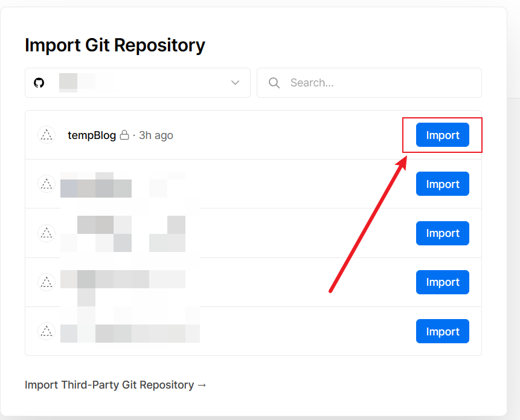Open Import Third-Party Git Repository link
This screenshot has width=520, height=420.
115,385
